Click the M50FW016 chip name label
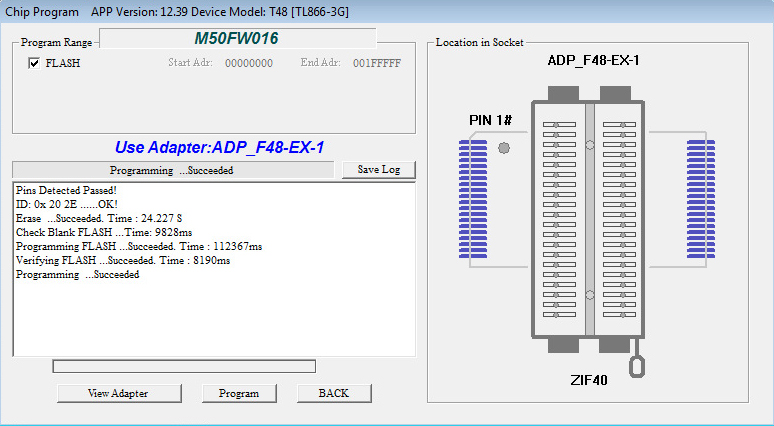The height and width of the screenshot is (426, 774). [x=236, y=38]
